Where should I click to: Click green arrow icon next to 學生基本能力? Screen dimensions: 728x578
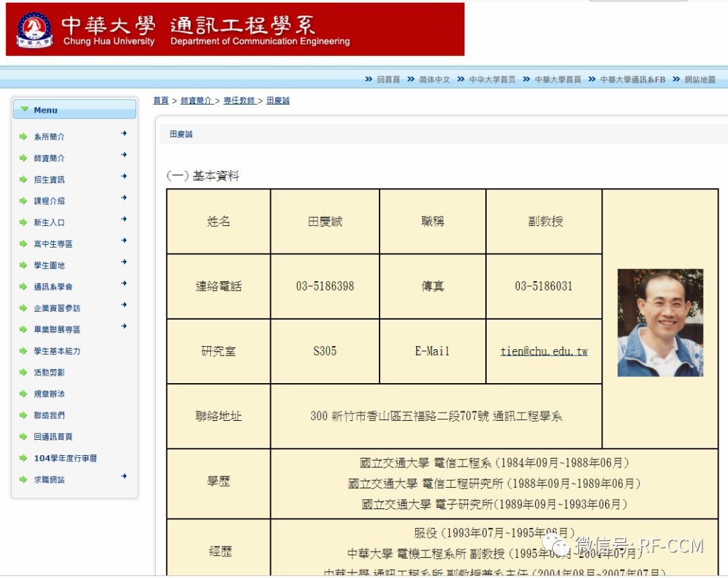tap(23, 351)
